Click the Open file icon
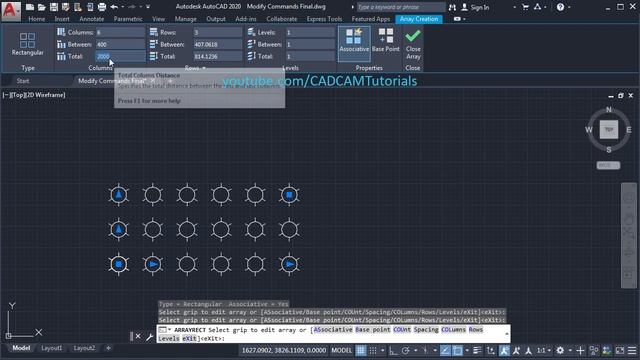Image resolution: width=640 pixels, height=360 pixels. 42,7
